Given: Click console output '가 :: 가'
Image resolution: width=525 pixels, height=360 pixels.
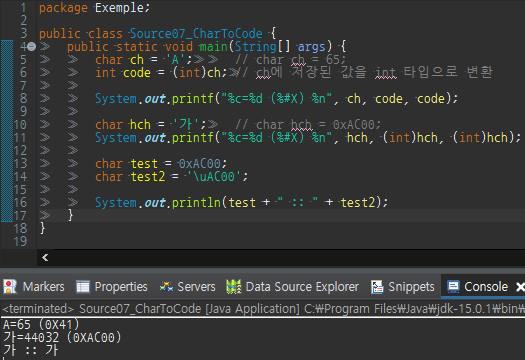Looking at the screenshot, I should click(30, 351).
